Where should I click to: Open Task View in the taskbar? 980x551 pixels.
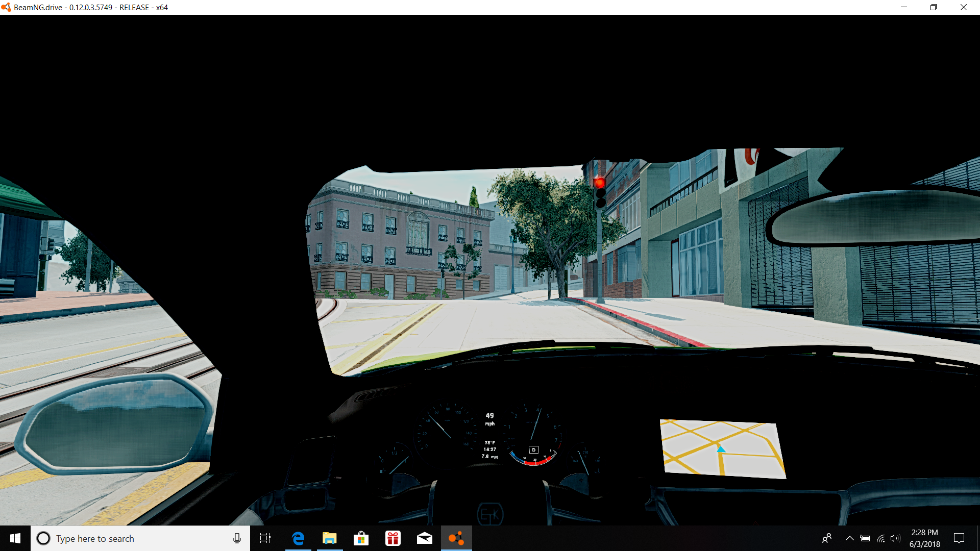tap(265, 538)
